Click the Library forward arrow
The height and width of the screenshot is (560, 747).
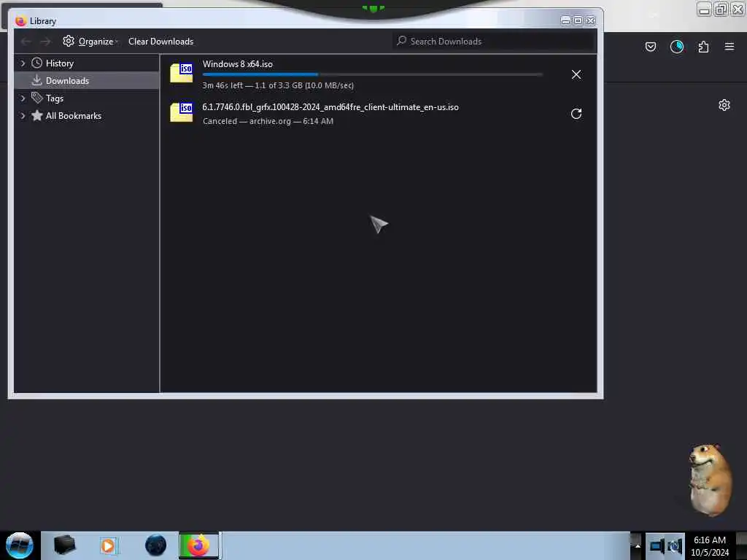click(x=45, y=42)
